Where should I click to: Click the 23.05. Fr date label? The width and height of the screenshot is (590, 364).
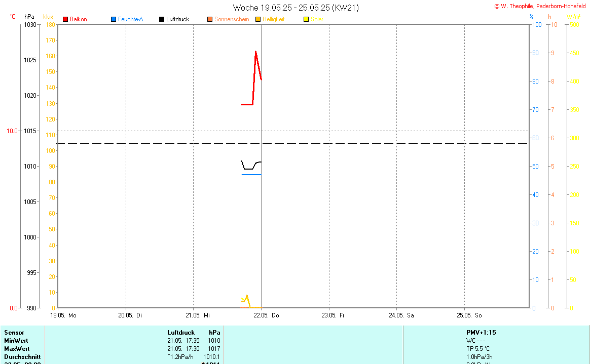[x=333, y=315]
